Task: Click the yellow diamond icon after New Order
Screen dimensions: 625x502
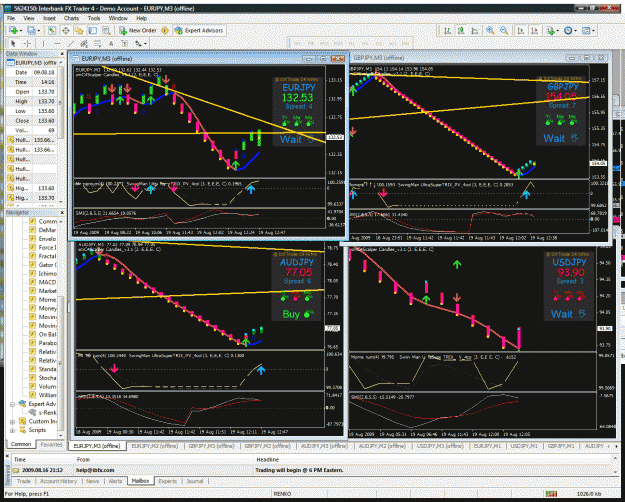Action: click(x=165, y=30)
